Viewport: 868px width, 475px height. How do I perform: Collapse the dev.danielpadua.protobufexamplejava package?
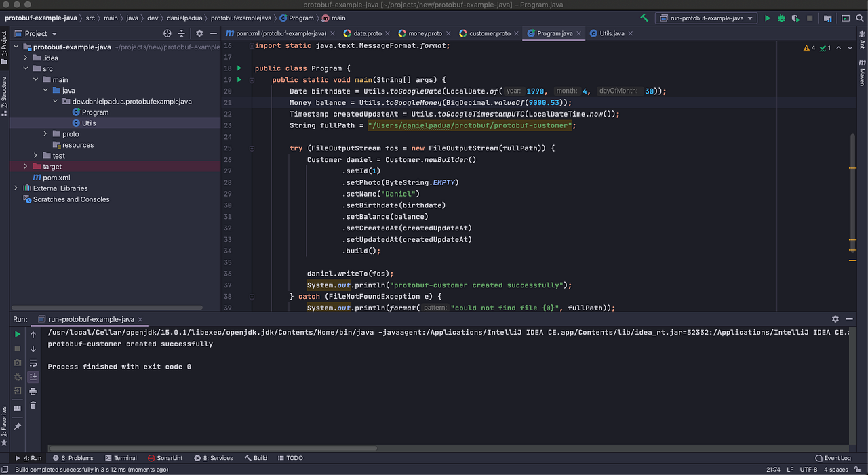click(56, 101)
